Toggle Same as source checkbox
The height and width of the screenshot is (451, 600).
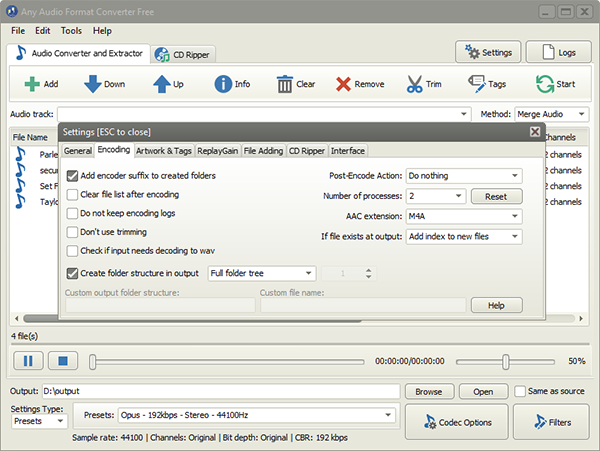click(520, 391)
